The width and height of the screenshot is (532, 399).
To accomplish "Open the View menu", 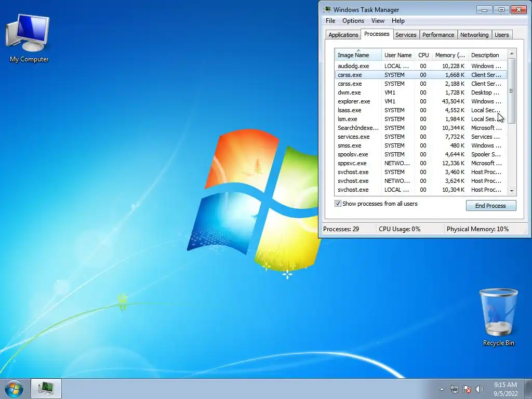I will point(378,21).
